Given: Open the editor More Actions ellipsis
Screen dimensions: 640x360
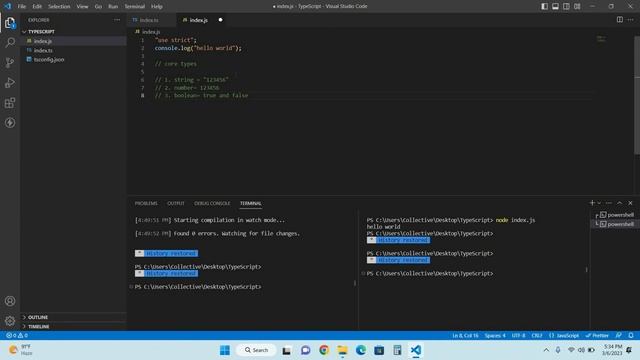Looking at the screenshot, I should (631, 20).
